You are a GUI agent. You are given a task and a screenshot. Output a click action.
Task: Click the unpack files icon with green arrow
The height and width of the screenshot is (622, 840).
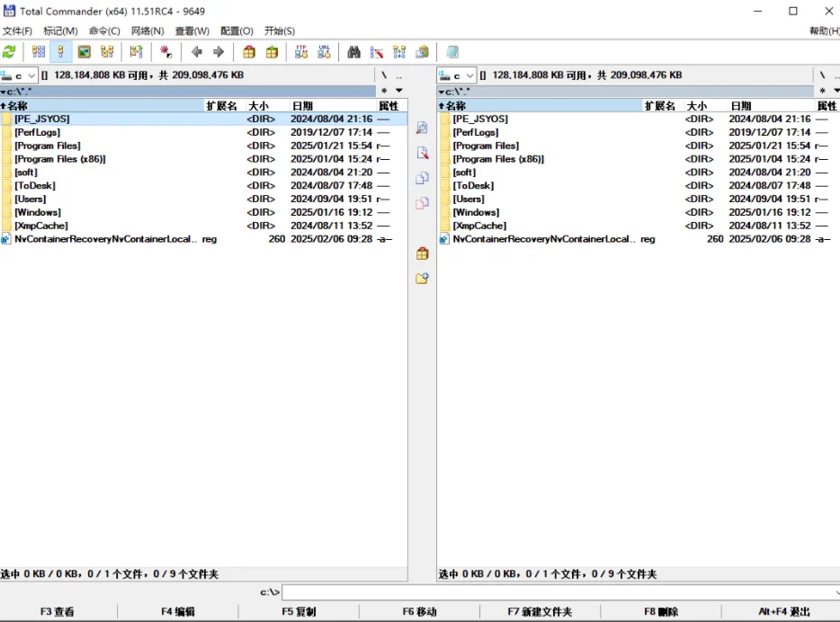[x=273, y=52]
